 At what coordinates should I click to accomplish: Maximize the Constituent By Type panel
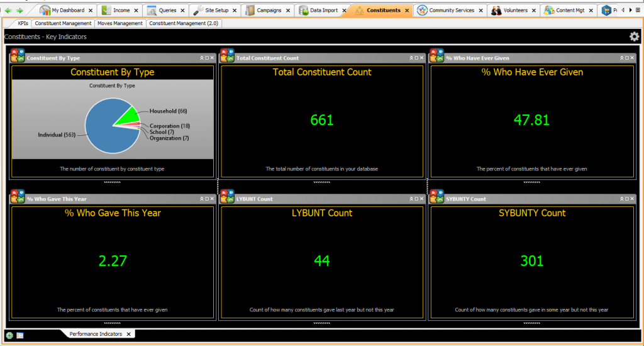point(207,58)
